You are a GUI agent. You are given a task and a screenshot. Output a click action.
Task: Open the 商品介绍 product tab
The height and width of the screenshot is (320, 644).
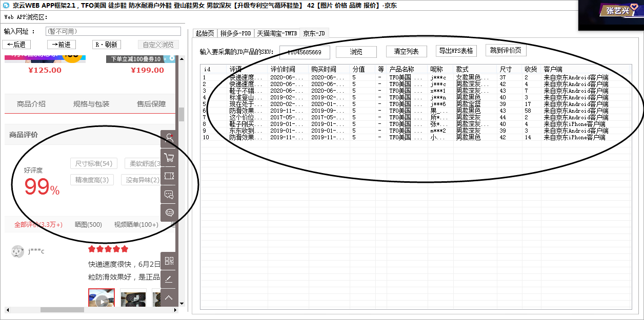coord(31,104)
